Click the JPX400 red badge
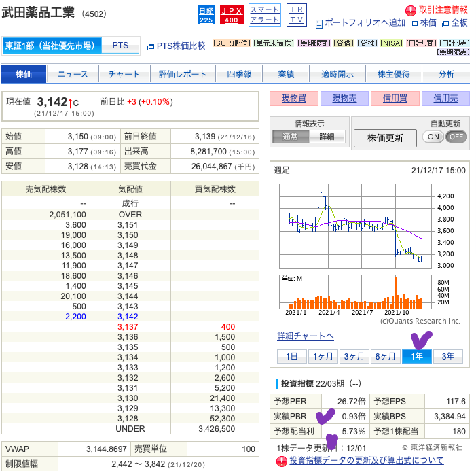The image size is (476, 471). click(232, 15)
